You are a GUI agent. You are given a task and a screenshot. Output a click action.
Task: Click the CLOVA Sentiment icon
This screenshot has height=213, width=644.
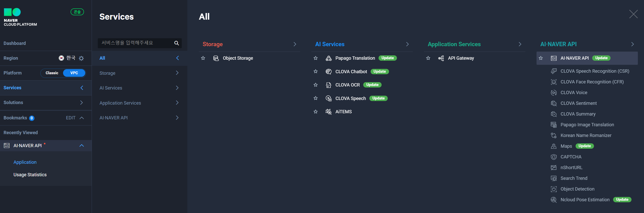coord(554,103)
